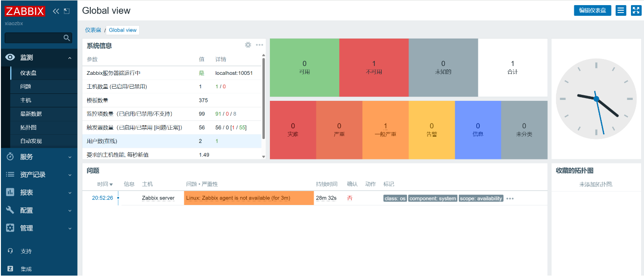Expand the 报表 menu section

tap(70, 192)
